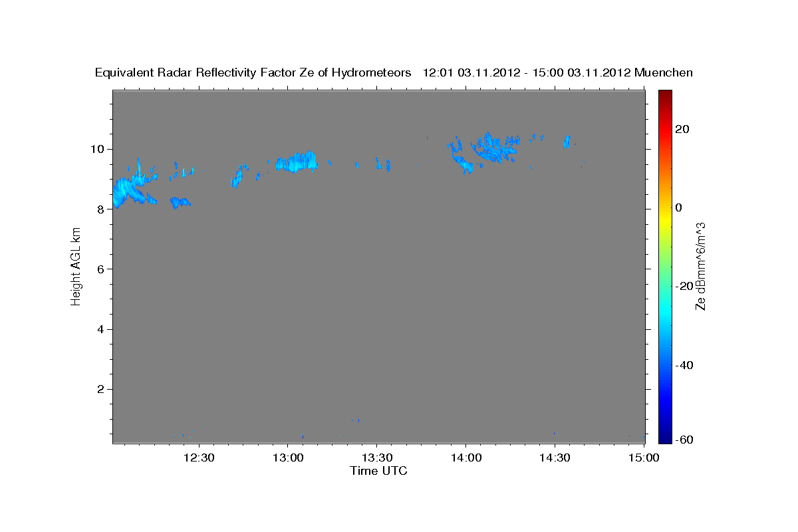This screenshot has height=532, width=798.
Task: Click the 12:30 time tick label
Action: (x=199, y=458)
